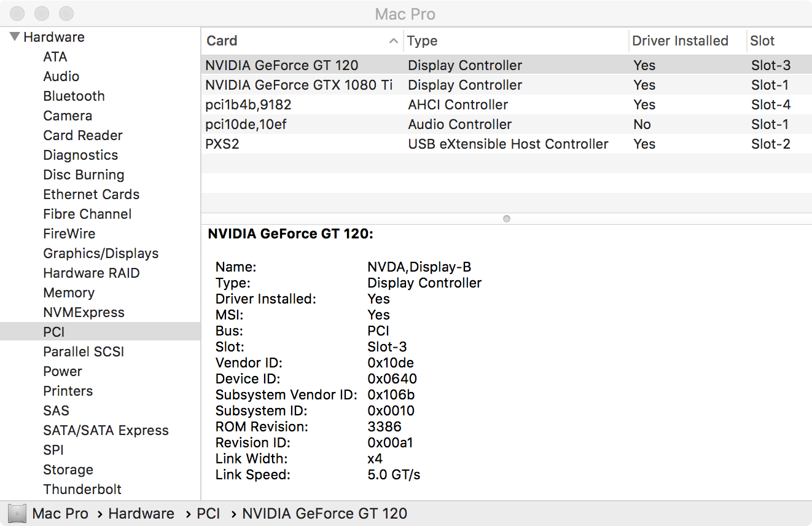Open Graphics/Displays section
This screenshot has width=812, height=526.
click(101, 253)
